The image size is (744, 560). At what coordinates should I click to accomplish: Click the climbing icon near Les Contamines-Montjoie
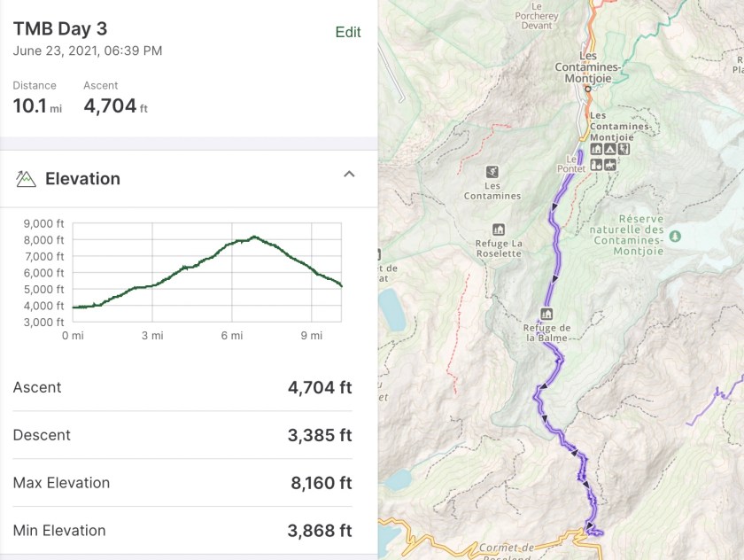(x=624, y=149)
